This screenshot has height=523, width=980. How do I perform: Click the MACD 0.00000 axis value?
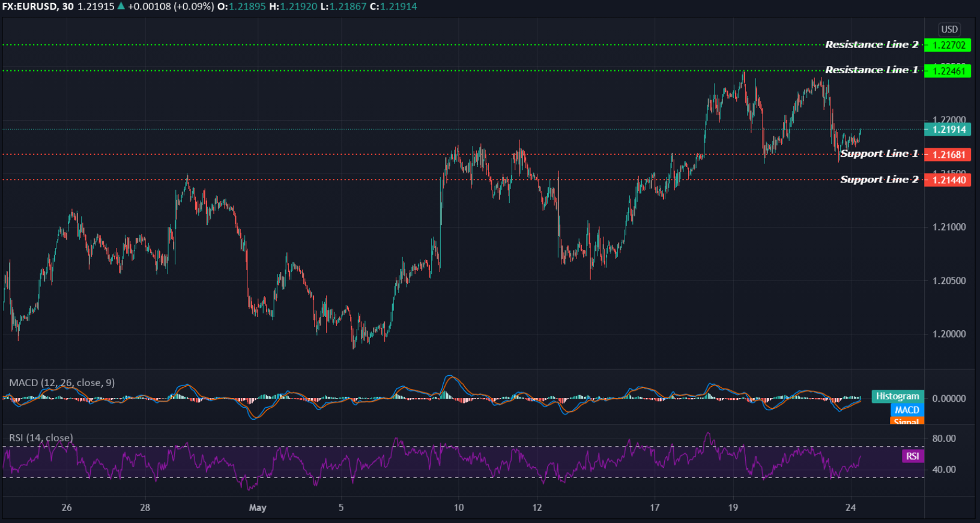tap(949, 398)
